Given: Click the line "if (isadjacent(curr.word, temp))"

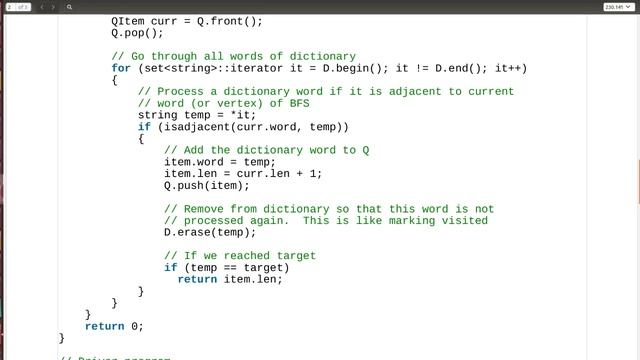Looking at the screenshot, I should pos(243,127).
